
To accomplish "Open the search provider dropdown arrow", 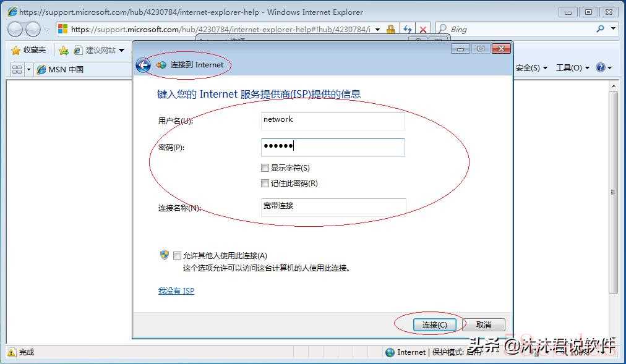I will coord(613,28).
